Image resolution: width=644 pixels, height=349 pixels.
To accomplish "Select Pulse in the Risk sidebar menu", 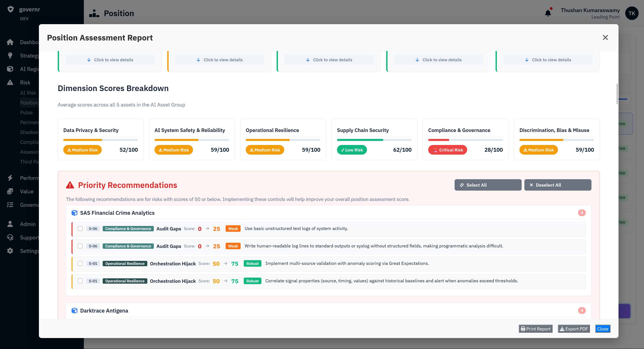I will coord(27,112).
